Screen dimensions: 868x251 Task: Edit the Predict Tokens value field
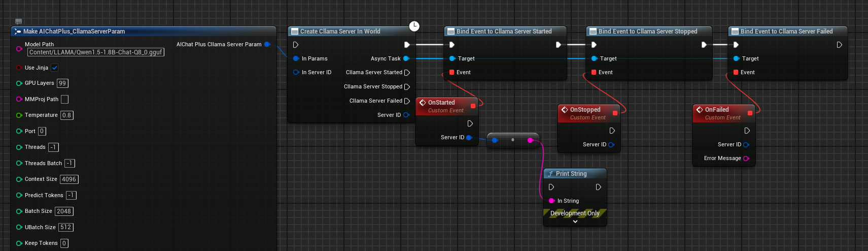71,195
